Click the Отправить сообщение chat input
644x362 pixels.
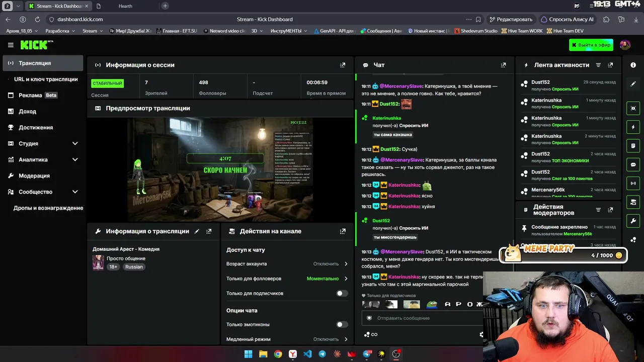tap(422, 318)
